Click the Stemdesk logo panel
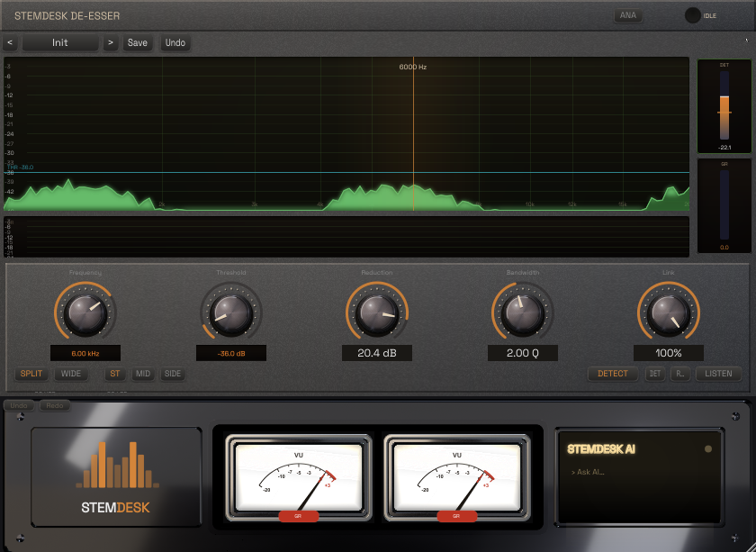Viewport: 756px width, 552px height. tap(116, 476)
